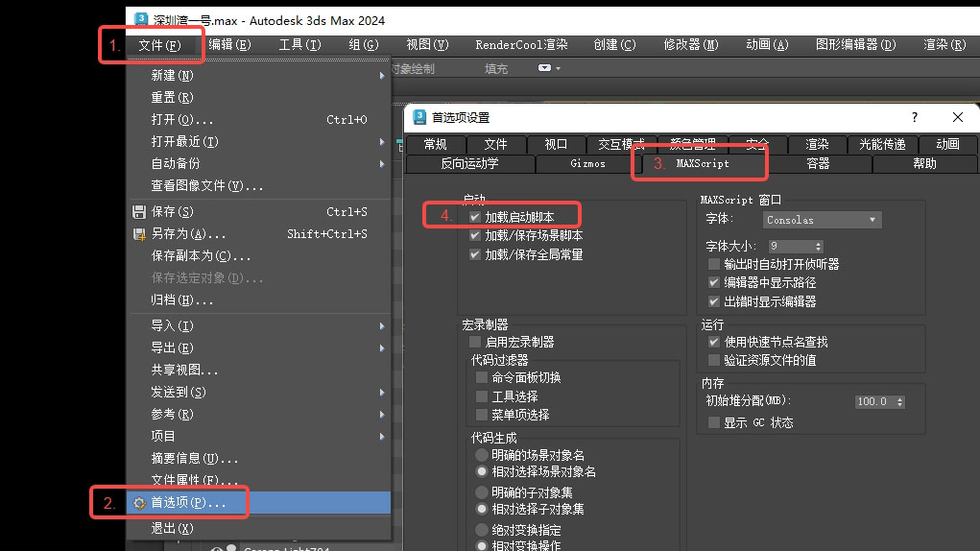The width and height of the screenshot is (980, 551).
Task: Switch to the 常规 tab
Action: [435, 144]
